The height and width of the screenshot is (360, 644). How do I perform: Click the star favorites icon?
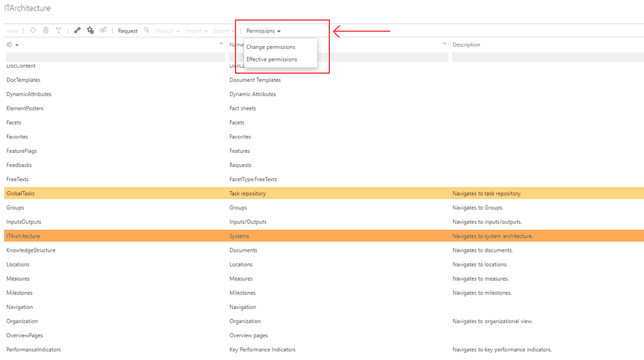coord(91,30)
